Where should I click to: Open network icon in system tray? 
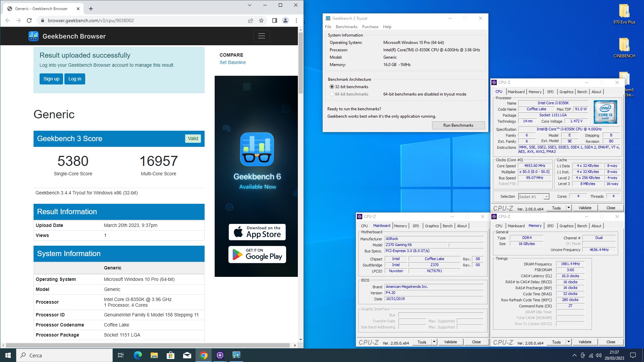tap(591, 355)
